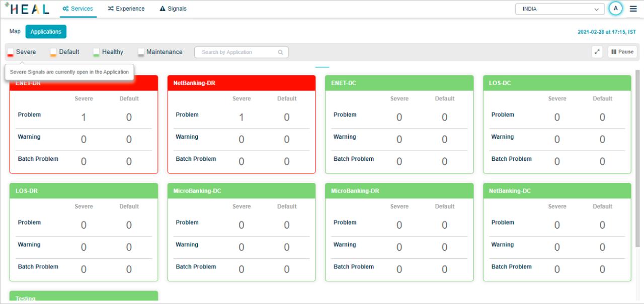Viewport: 644px width, 304px height.
Task: Toggle the Maintenance status filter
Action: point(141,52)
